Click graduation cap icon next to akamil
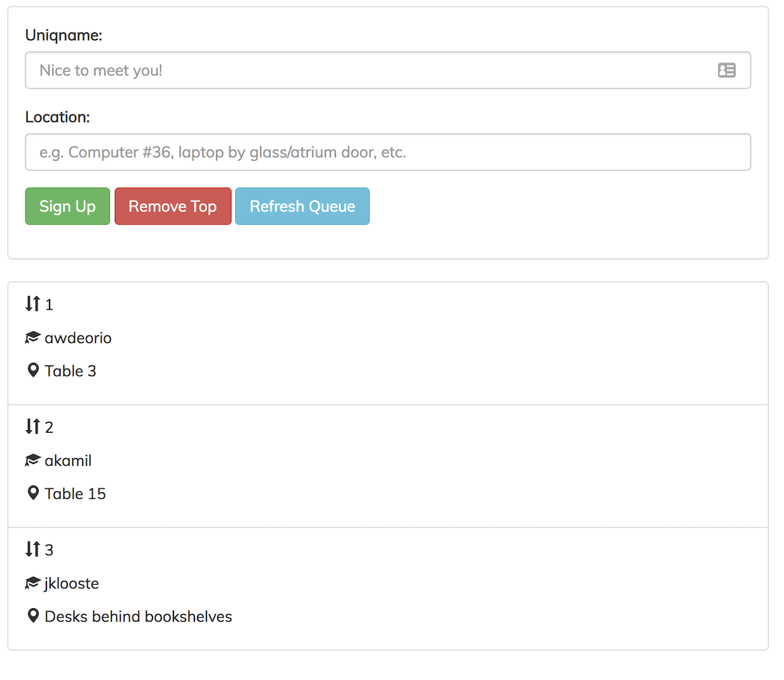The width and height of the screenshot is (784, 680). [32, 460]
